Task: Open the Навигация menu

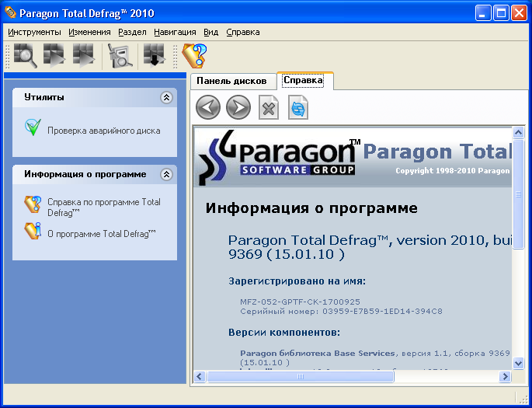Action: tap(175, 32)
